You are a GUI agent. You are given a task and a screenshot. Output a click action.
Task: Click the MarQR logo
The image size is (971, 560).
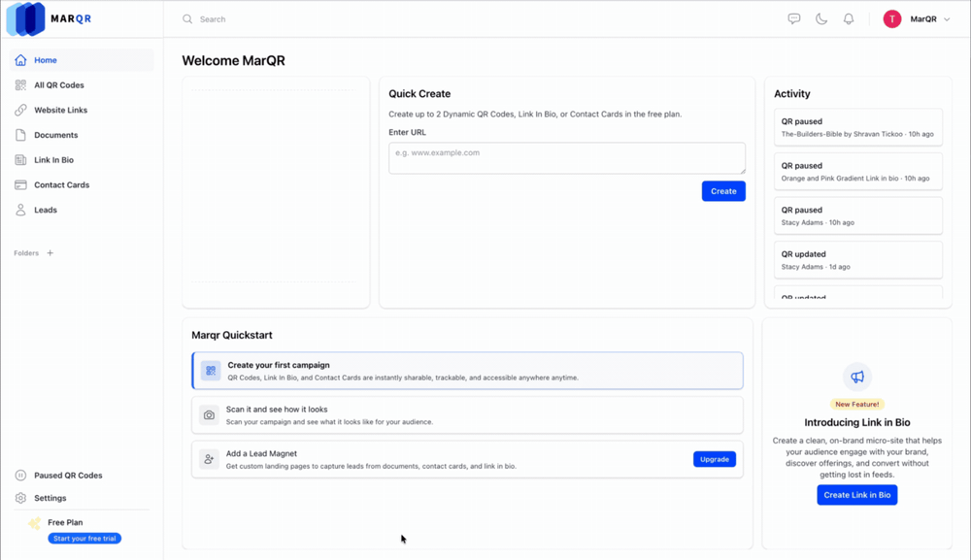tap(49, 18)
